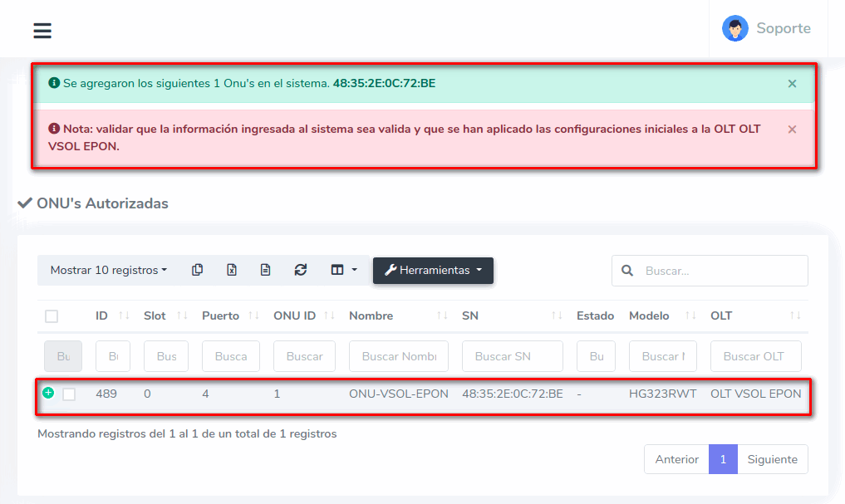The height and width of the screenshot is (504, 845).
Task: Toggle the select-all header checkbox
Action: tap(52, 316)
